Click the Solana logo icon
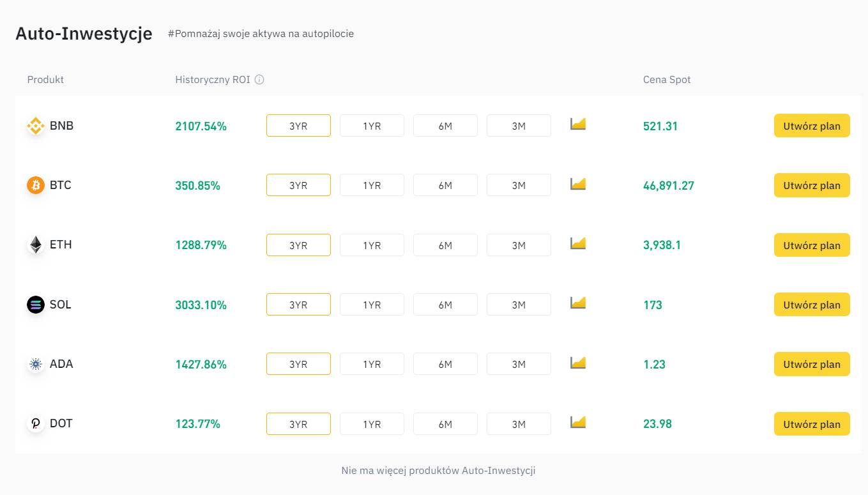Screen dimensions: 868x495 pos(36,305)
